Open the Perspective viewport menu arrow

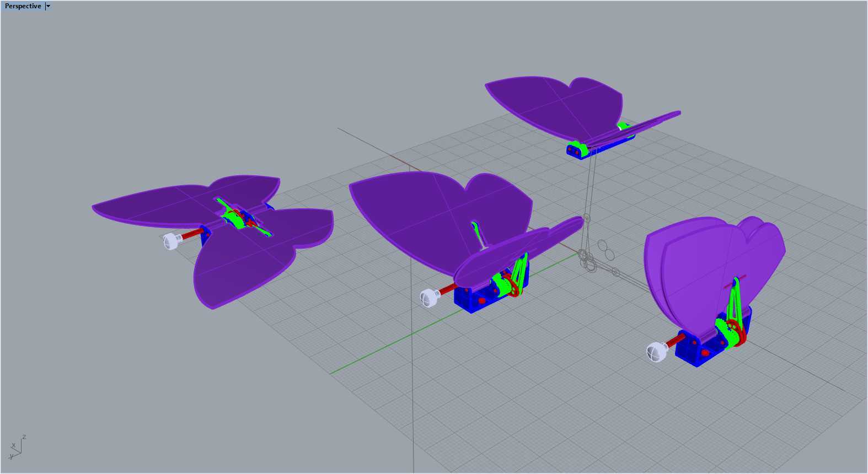[48, 6]
